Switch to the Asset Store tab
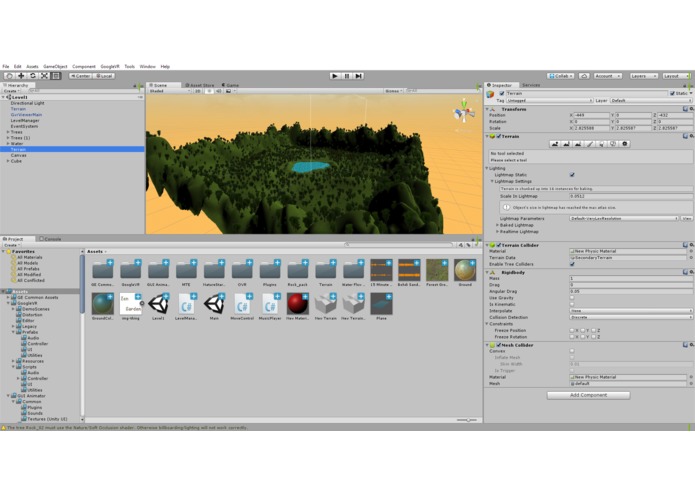The image size is (695, 494). 199,85
